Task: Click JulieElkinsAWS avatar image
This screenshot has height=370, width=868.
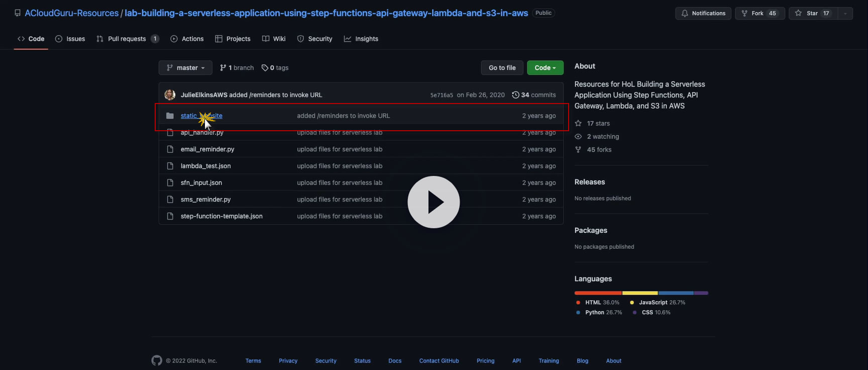Action: (170, 95)
